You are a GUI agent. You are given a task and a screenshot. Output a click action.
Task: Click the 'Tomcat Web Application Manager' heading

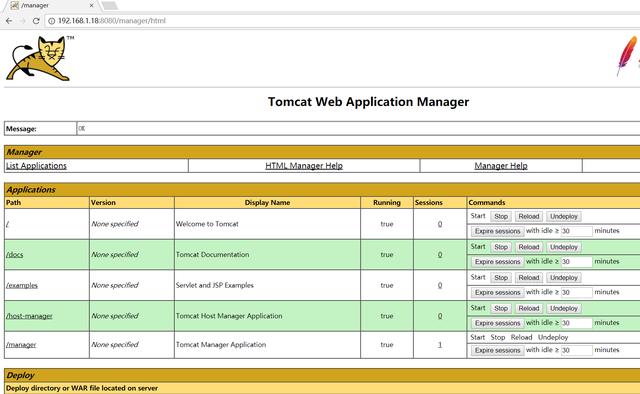click(x=368, y=102)
